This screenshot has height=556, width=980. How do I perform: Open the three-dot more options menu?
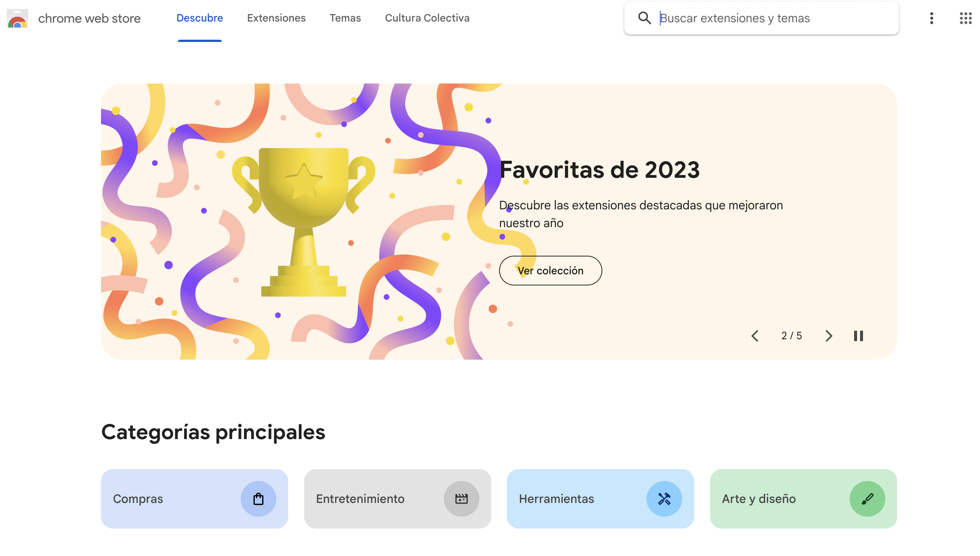931,18
